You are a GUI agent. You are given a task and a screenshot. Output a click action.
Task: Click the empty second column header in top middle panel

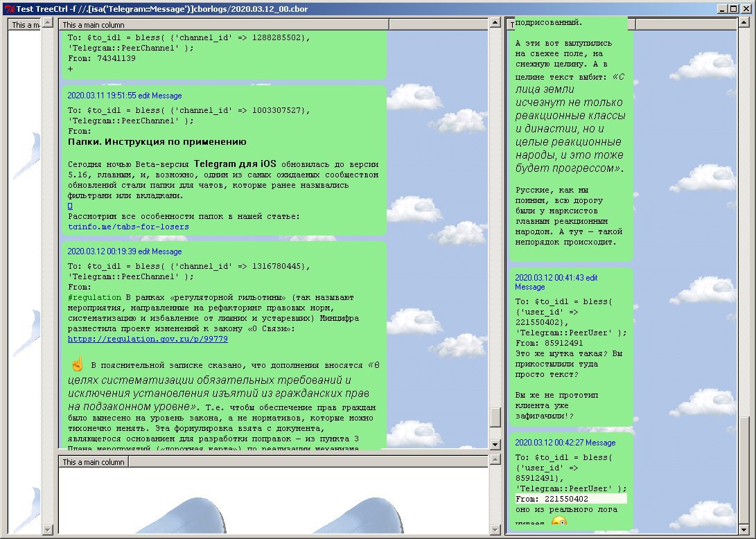pos(439,24)
